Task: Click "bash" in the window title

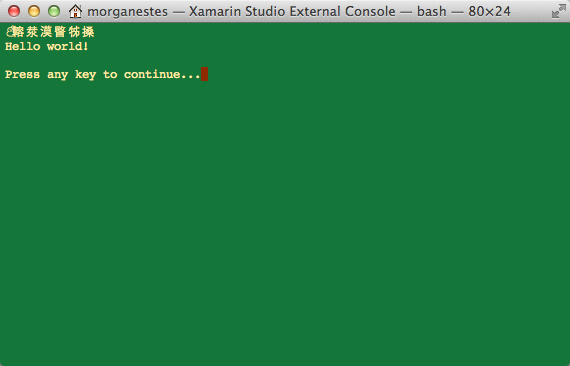Action: [431, 12]
